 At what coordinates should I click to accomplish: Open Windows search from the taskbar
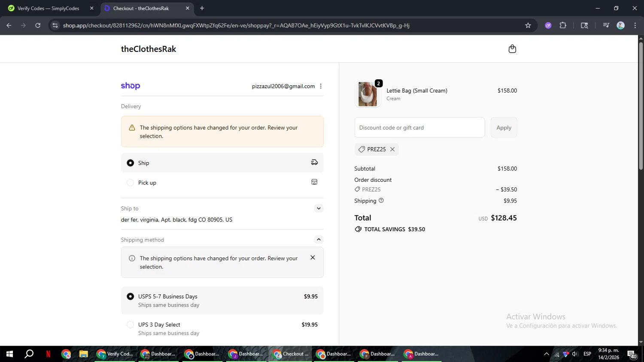coord(29,354)
